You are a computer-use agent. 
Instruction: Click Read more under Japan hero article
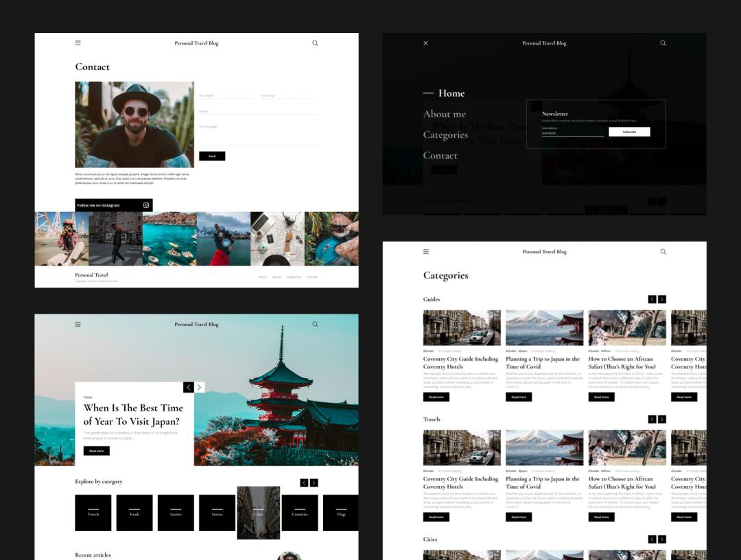click(96, 451)
